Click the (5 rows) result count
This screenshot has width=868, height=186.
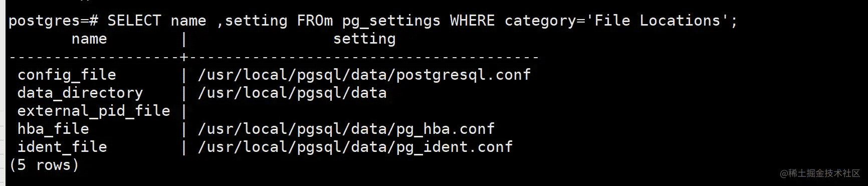[x=44, y=165]
